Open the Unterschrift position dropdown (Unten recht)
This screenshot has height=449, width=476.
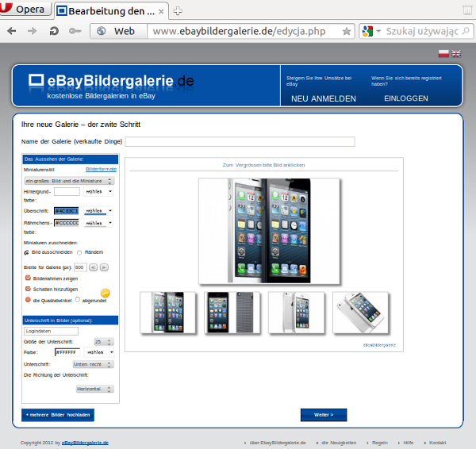[x=93, y=364]
